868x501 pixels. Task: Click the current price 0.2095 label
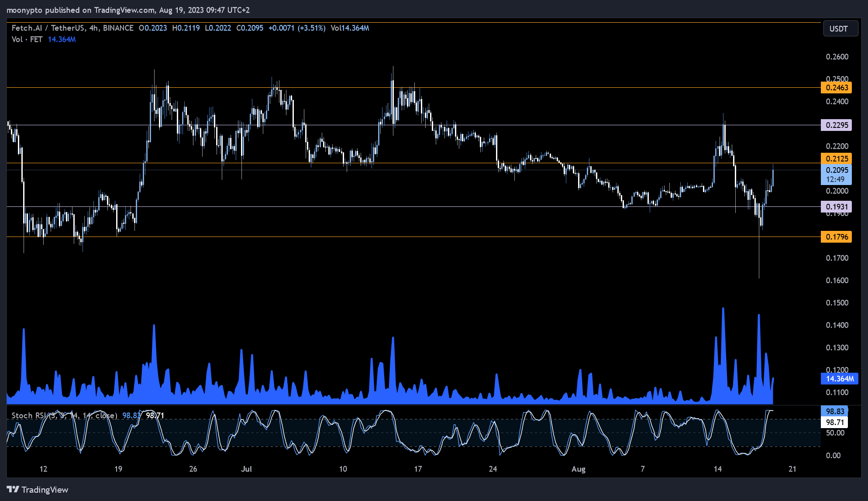click(837, 170)
